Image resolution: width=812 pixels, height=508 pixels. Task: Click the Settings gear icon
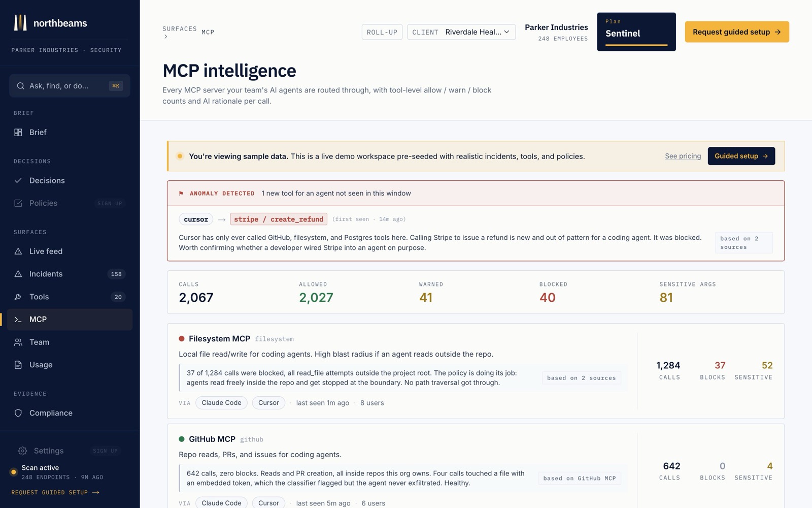[x=22, y=451]
